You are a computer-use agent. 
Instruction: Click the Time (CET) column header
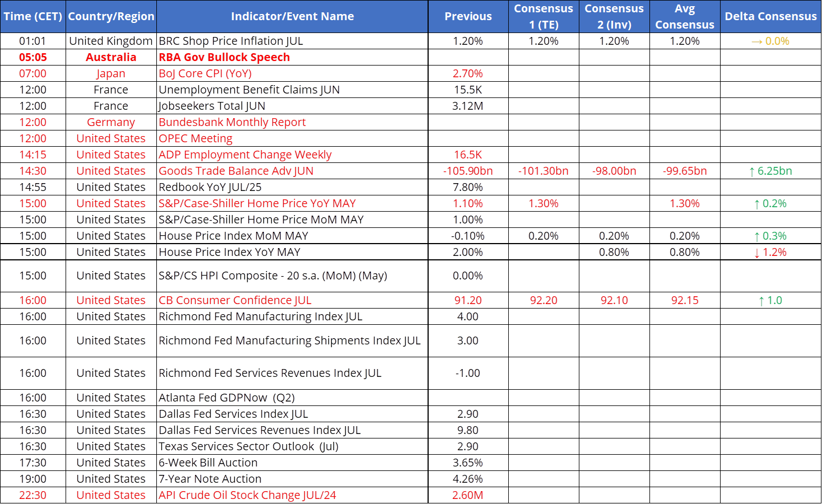[x=33, y=16]
